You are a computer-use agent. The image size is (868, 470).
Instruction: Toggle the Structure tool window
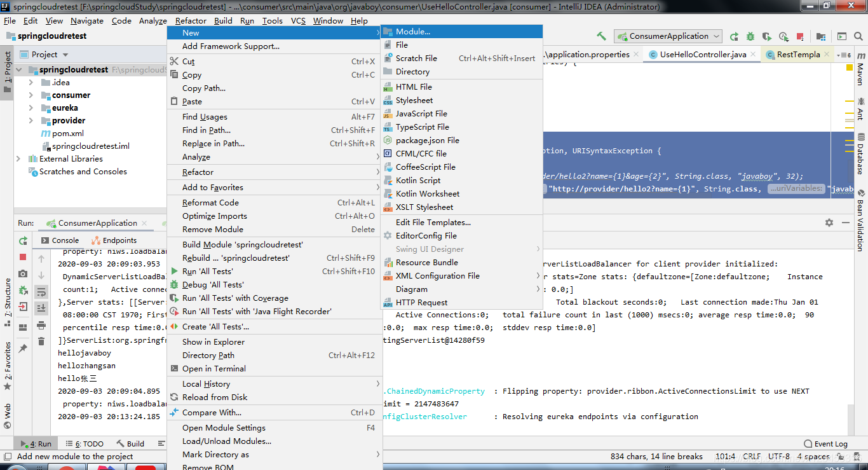[x=7, y=303]
